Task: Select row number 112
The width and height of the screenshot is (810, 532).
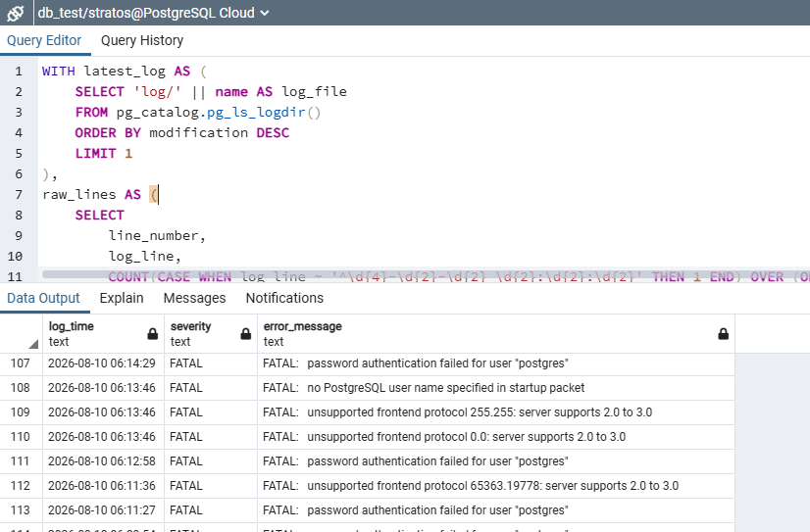Action: click(x=21, y=486)
